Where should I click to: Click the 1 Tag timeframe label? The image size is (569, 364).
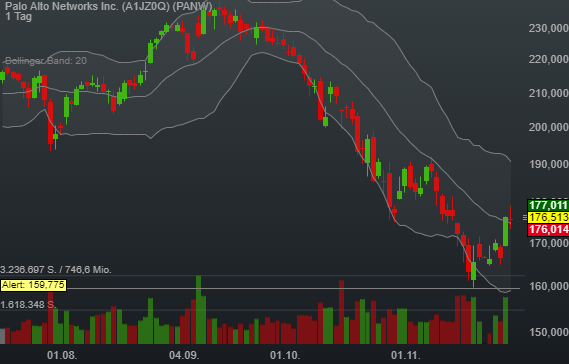(x=19, y=17)
